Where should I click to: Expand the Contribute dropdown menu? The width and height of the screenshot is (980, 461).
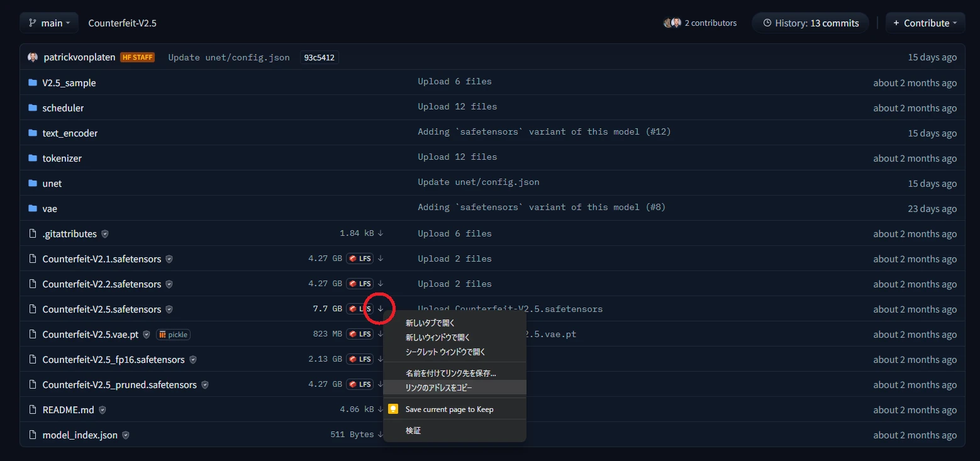coord(925,23)
